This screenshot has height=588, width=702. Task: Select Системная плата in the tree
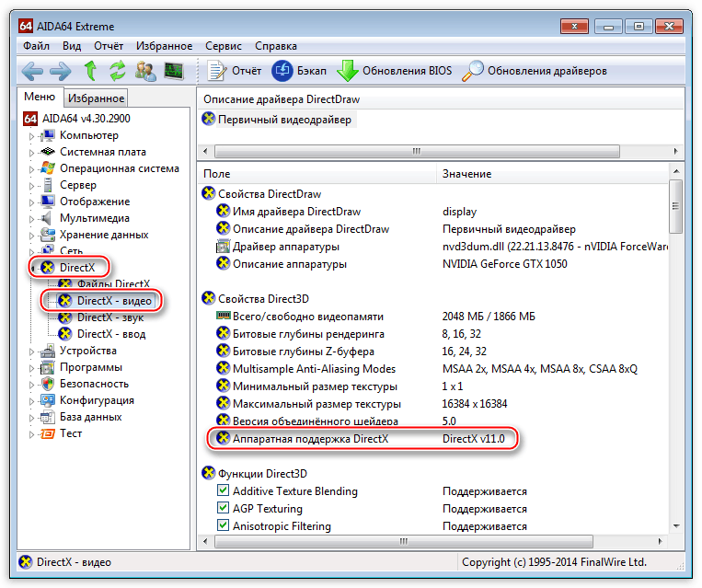coord(93,152)
